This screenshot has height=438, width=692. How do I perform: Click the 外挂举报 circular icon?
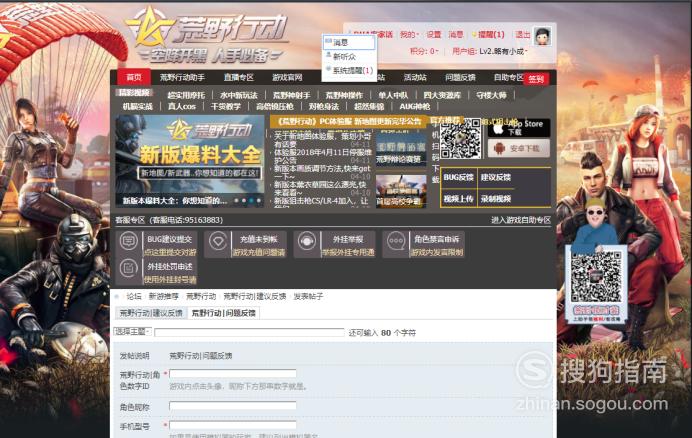[307, 242]
